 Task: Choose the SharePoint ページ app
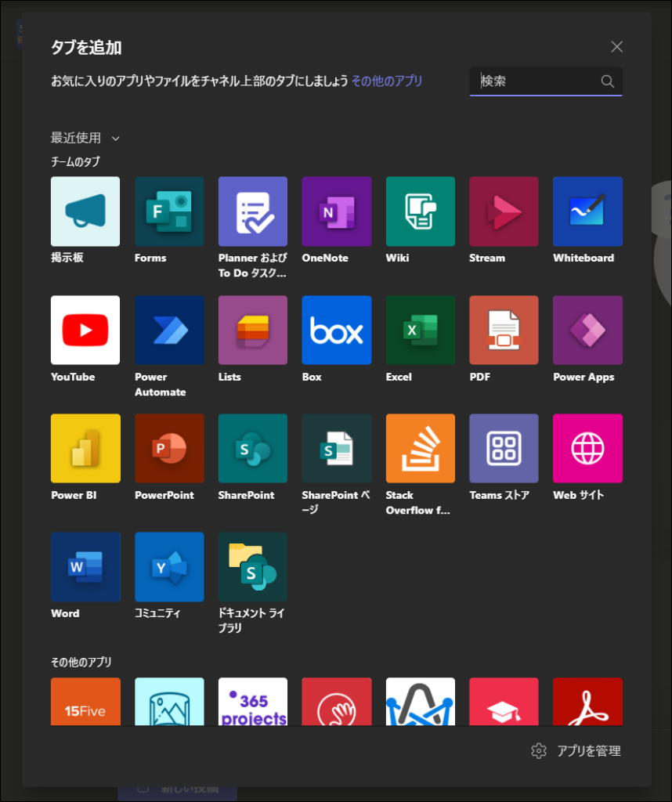pyautogui.click(x=337, y=448)
